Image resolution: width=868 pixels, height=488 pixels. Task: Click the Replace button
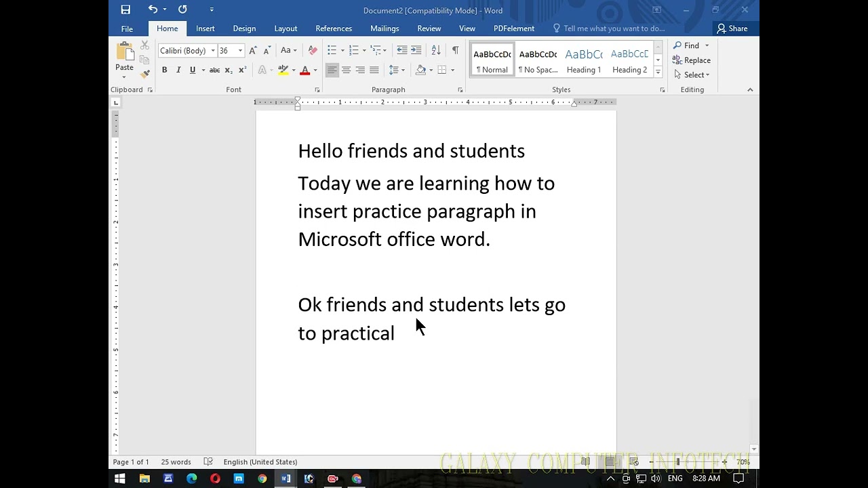pos(692,60)
